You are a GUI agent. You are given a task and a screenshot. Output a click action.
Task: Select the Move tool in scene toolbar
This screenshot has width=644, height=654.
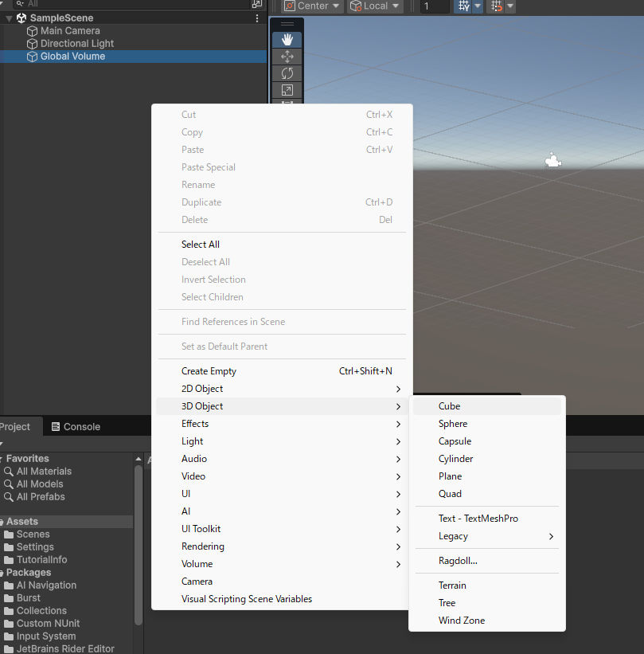[x=287, y=57]
